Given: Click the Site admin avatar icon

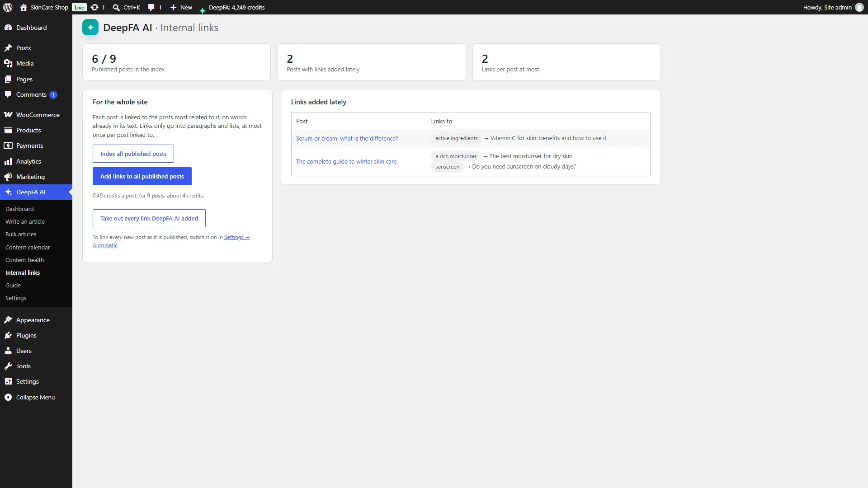Looking at the screenshot, I should pyautogui.click(x=859, y=7).
